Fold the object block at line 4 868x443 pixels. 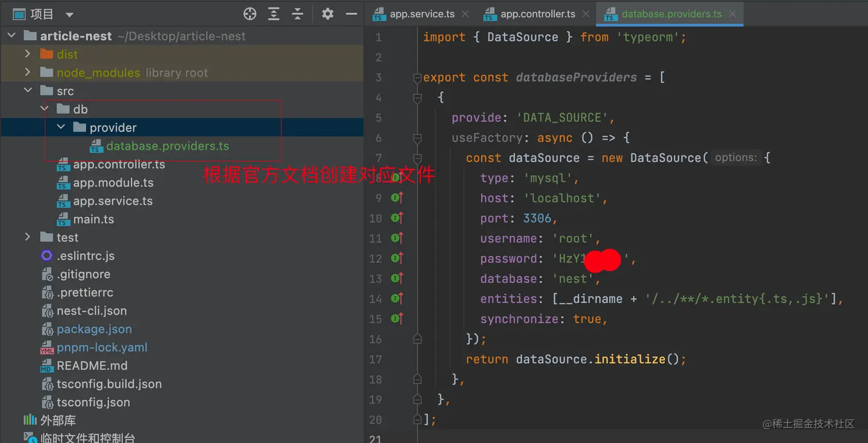click(417, 98)
